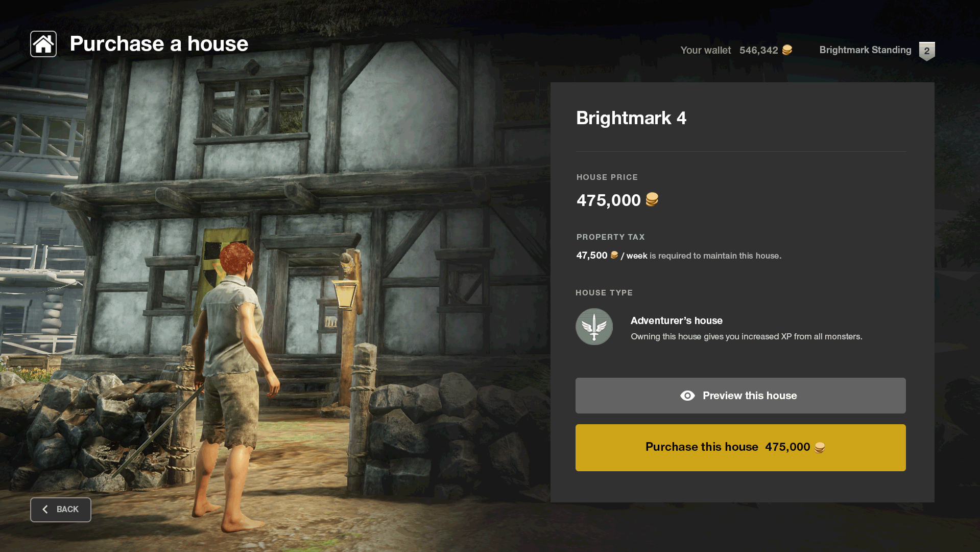This screenshot has width=980, height=552.
Task: Click the back arrow chevron
Action: pos(45,510)
